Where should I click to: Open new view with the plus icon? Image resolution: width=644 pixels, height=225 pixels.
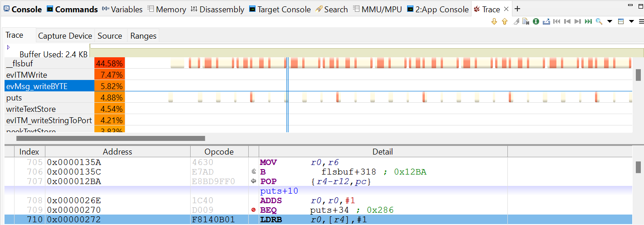517,9
